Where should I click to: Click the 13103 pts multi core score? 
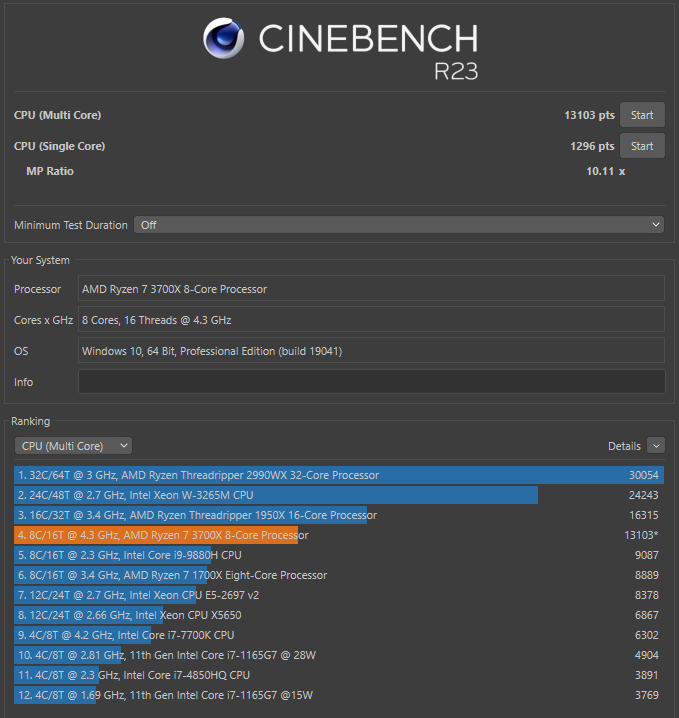589,115
